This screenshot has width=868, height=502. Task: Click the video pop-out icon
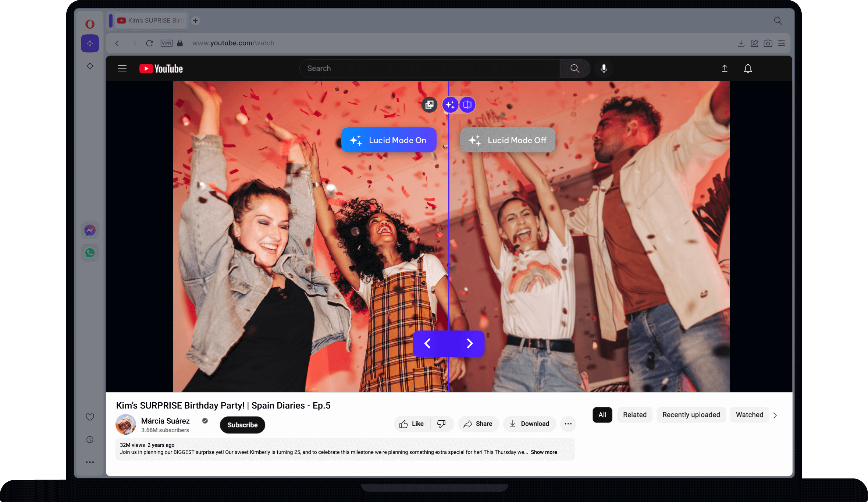429,105
